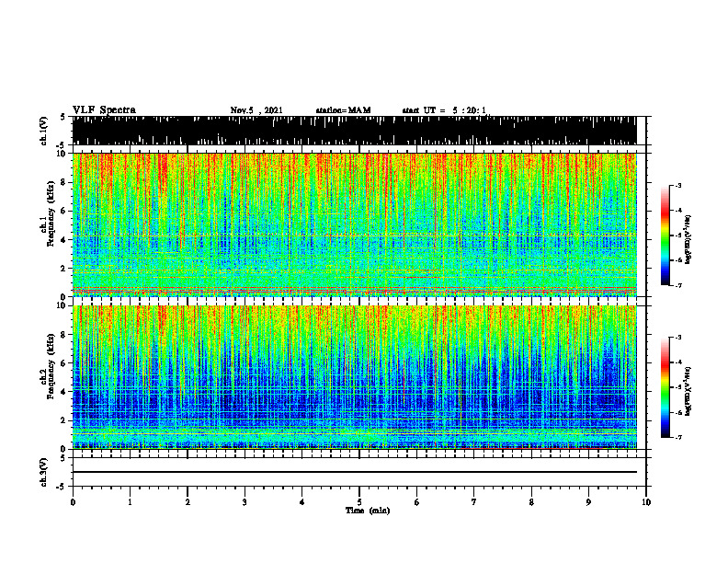This screenshot has width=728, height=563.
Task: Click the 'ch.1(V)' waveform axis label
Action: (43, 131)
